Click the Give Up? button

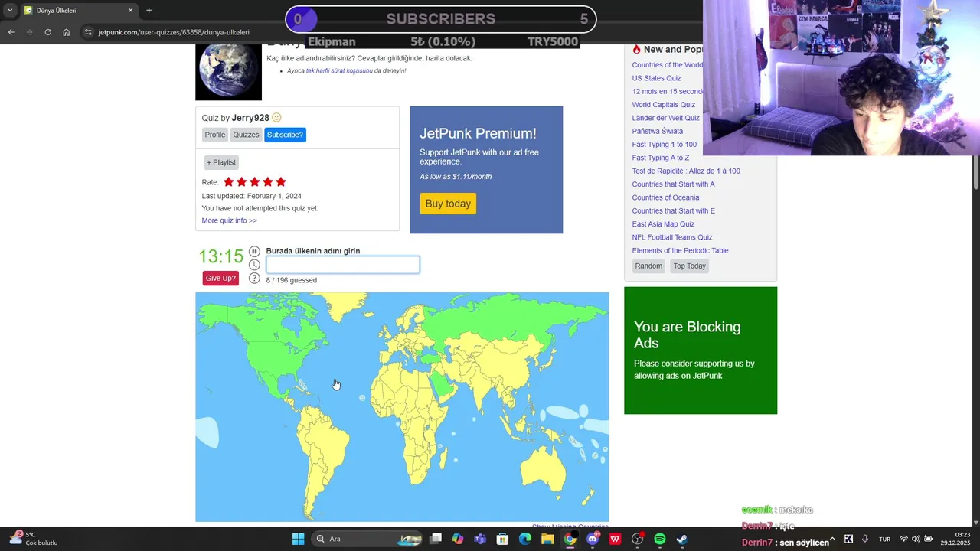point(220,278)
